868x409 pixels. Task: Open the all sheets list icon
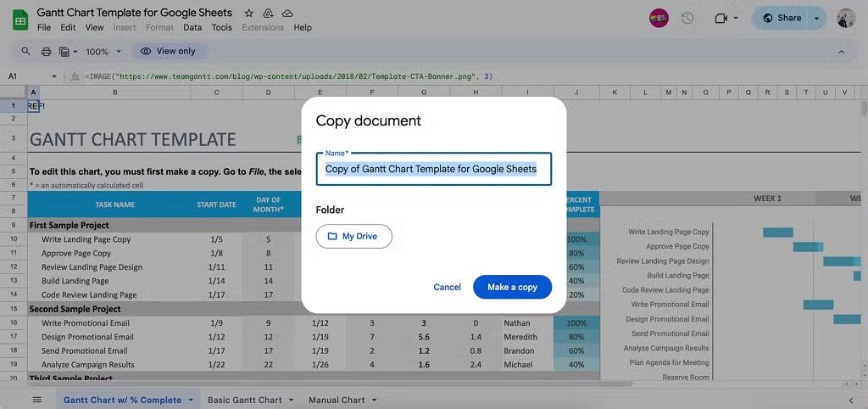click(x=37, y=400)
